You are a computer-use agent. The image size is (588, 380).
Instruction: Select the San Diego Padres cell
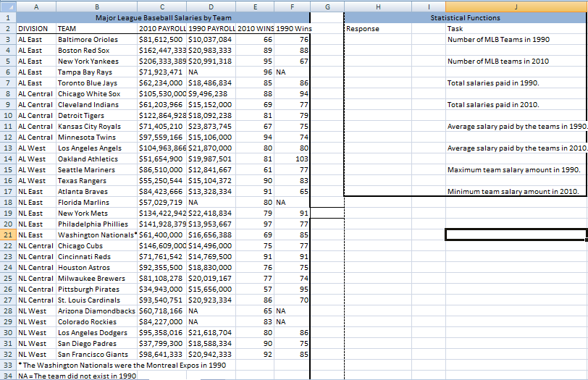coord(97,344)
